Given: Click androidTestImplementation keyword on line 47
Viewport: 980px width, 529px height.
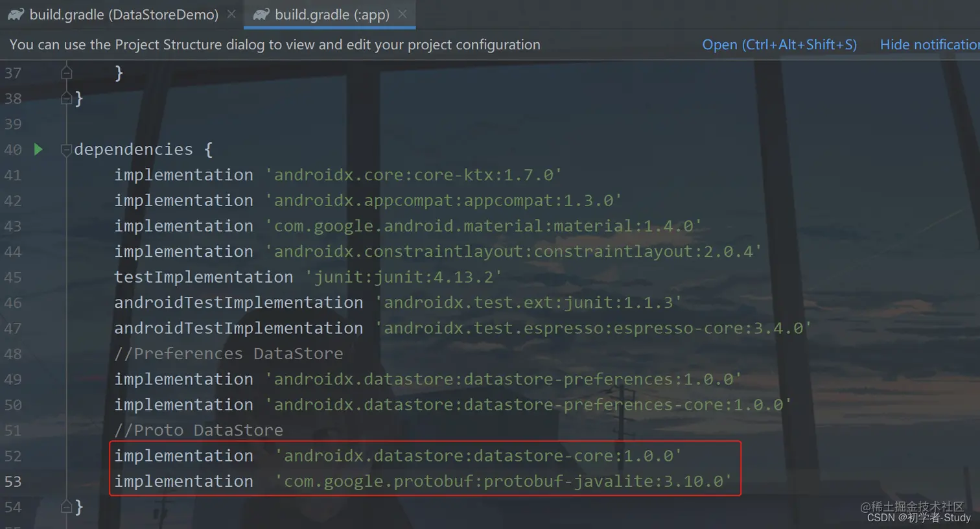Looking at the screenshot, I should (239, 328).
